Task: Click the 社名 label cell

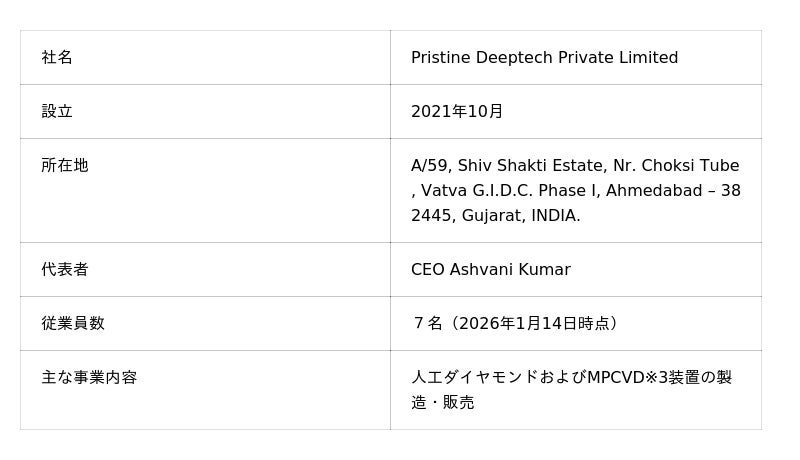Action: (57, 58)
